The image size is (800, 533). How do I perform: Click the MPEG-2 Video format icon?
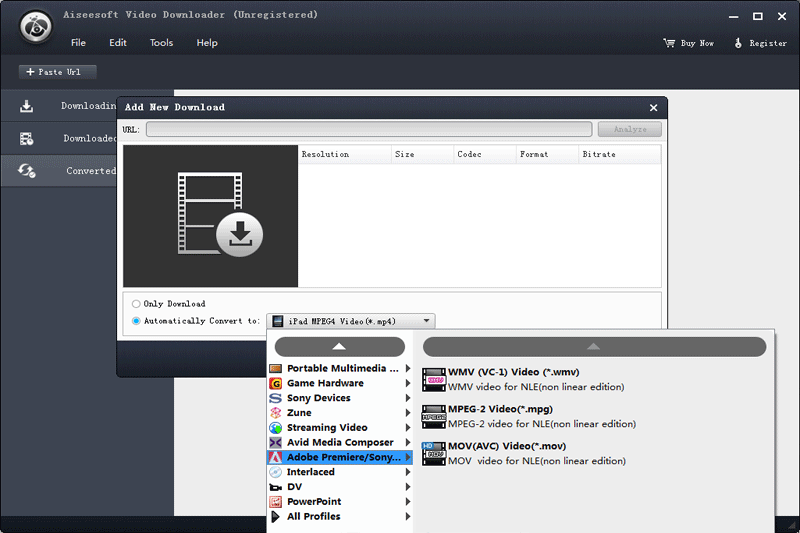tap(434, 417)
